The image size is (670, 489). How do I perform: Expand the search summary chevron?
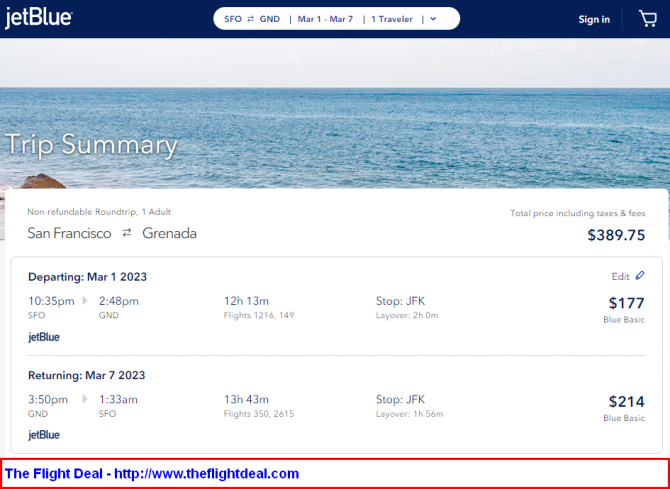(433, 19)
